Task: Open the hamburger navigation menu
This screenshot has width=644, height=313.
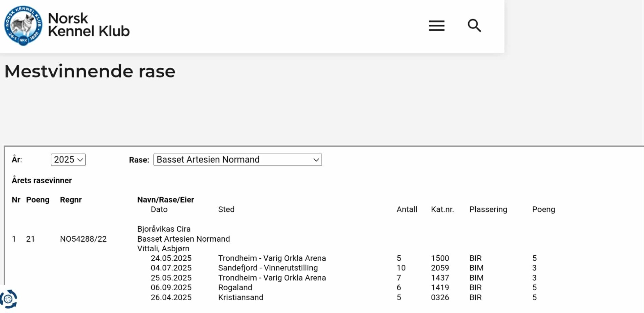Action: (436, 25)
